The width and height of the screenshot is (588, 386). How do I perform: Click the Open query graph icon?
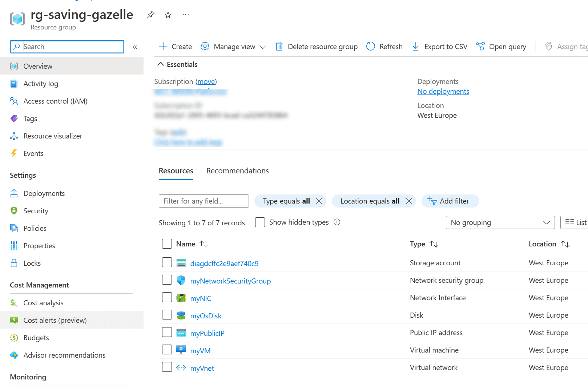[x=480, y=46]
